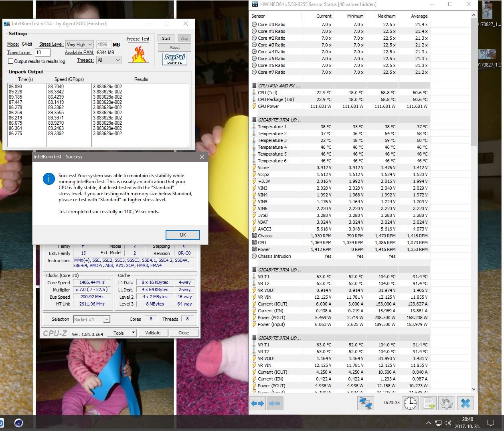Image resolution: width=504 pixels, height=431 pixels.
Task: Click the HWiNFO scrollbar up arrow
Action: 474,14
